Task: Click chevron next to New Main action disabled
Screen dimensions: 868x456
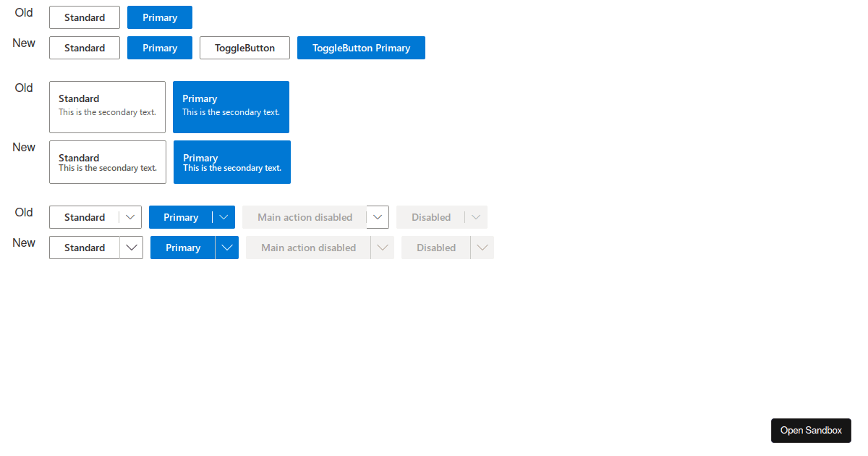Action: (x=382, y=248)
